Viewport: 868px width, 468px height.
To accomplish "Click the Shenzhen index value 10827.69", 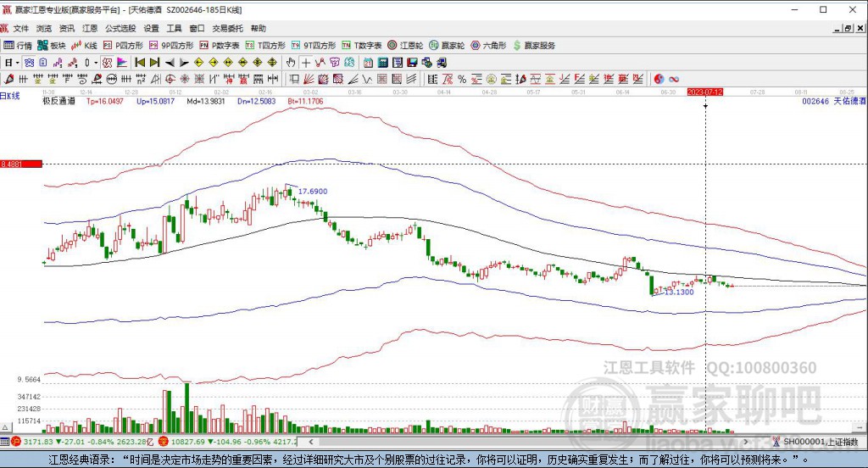I will click(188, 442).
